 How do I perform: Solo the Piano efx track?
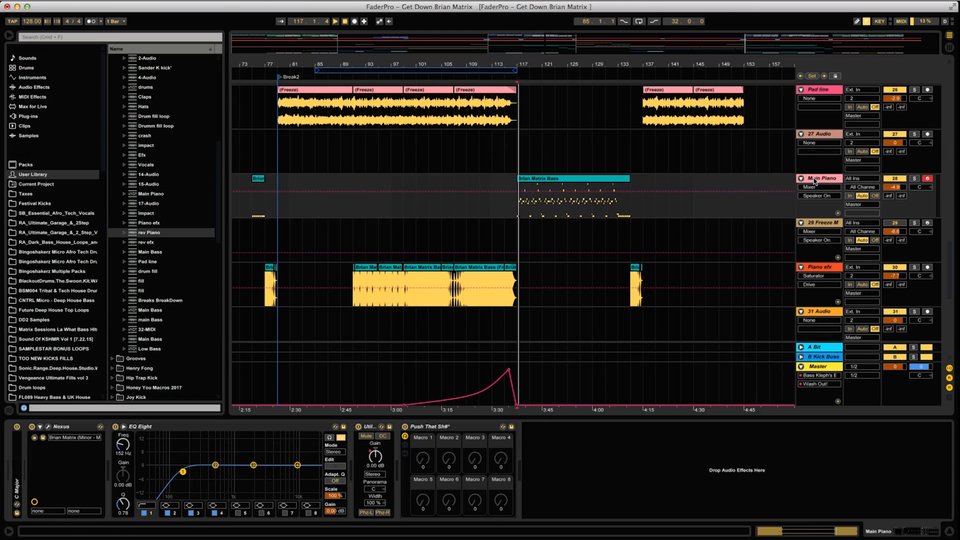[915, 268]
